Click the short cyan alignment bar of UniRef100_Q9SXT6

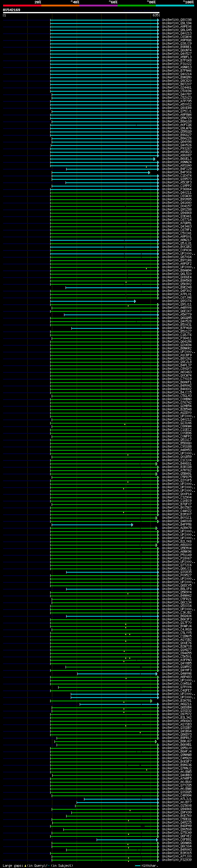click(x=93, y=301)
